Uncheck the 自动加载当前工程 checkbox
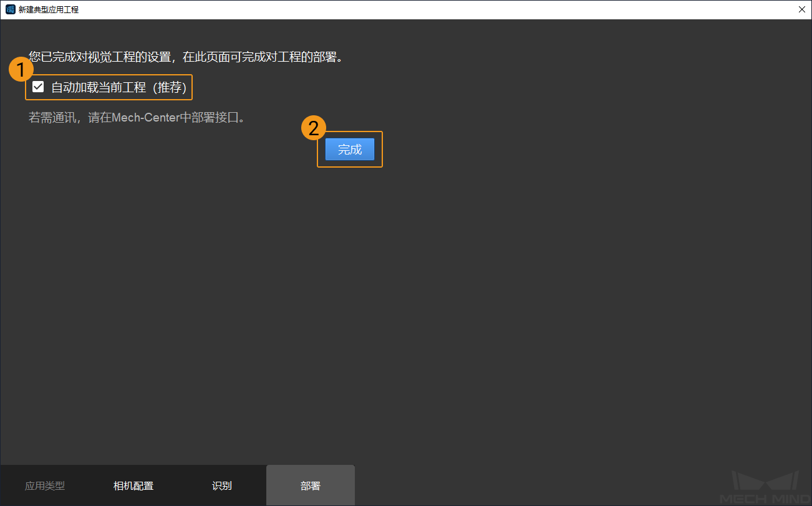812x506 pixels. [x=38, y=87]
